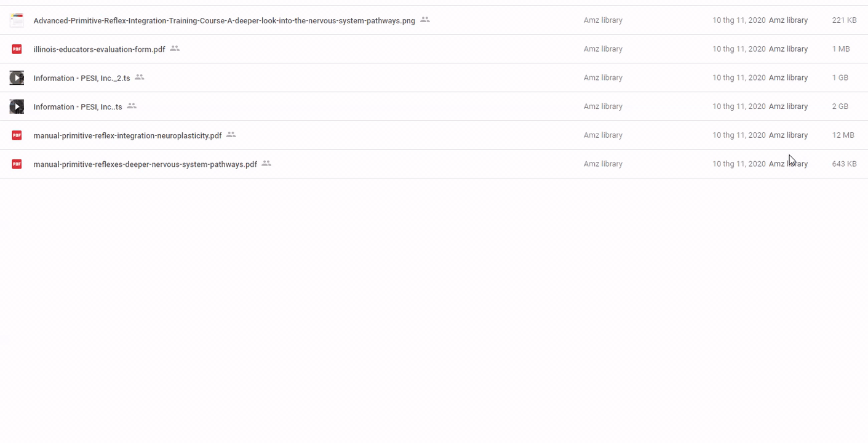Click shared icon beside deeper-nervous-system-pathways manual
This screenshot has height=443, width=868.
(x=266, y=164)
